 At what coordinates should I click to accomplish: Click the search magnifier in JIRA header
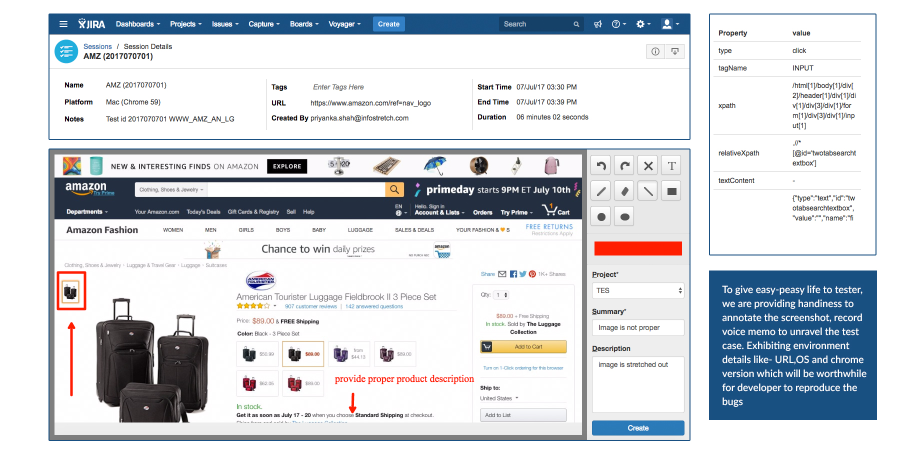tap(577, 24)
